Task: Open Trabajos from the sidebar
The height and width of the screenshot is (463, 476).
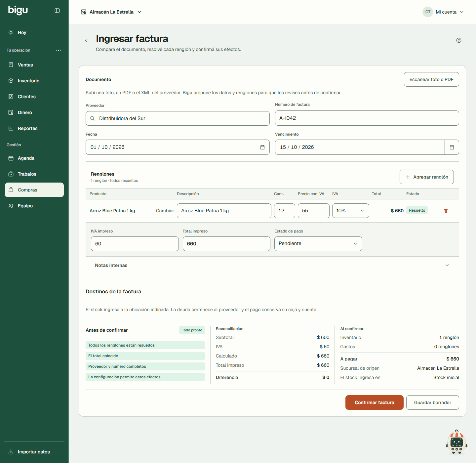Action: click(34, 174)
